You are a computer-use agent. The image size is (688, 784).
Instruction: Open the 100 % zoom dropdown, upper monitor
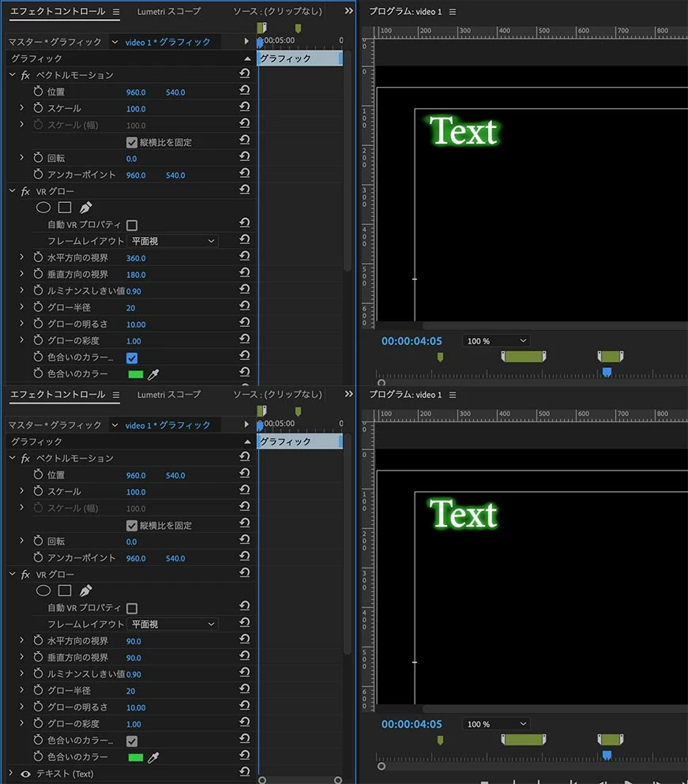coord(496,341)
